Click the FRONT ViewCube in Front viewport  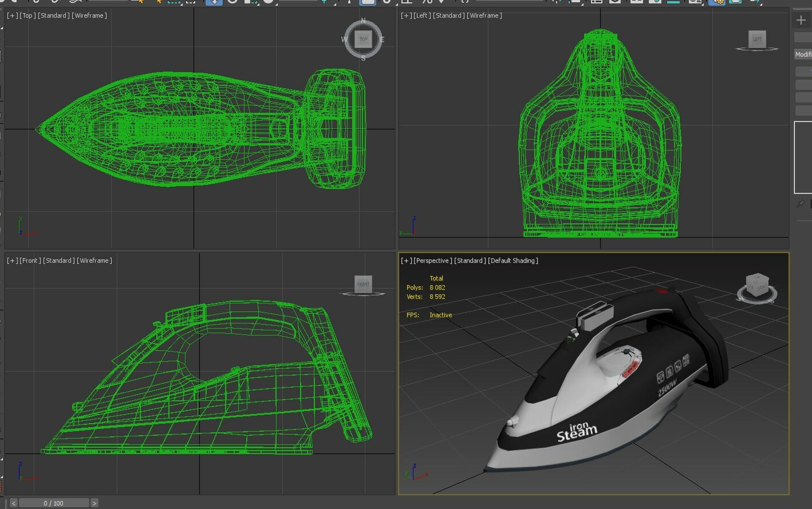363,284
